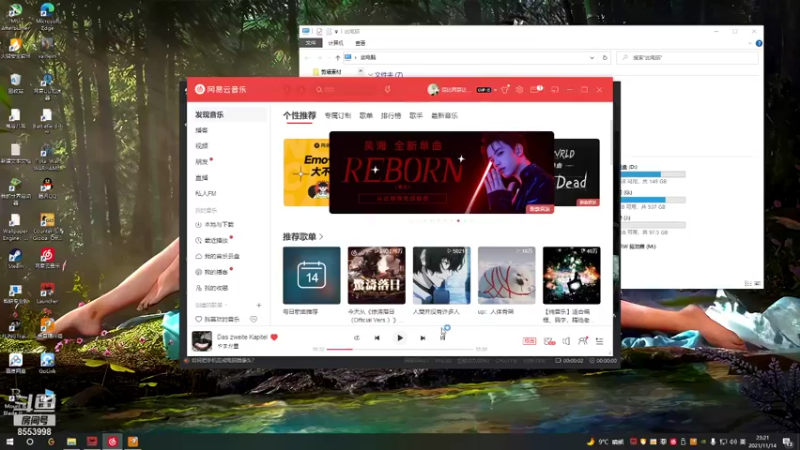Select the 个性推荐 tab
This screenshot has height=450, width=800.
pyautogui.click(x=299, y=116)
